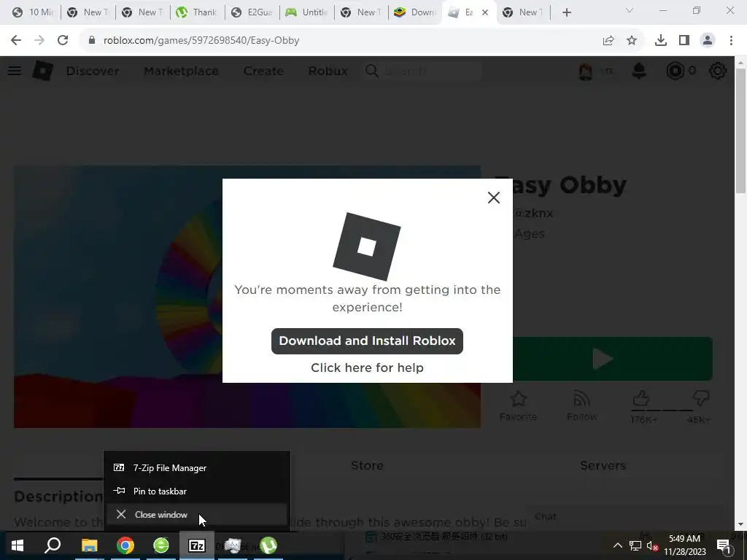
Task: Open the Click here for help link
Action: click(x=367, y=367)
